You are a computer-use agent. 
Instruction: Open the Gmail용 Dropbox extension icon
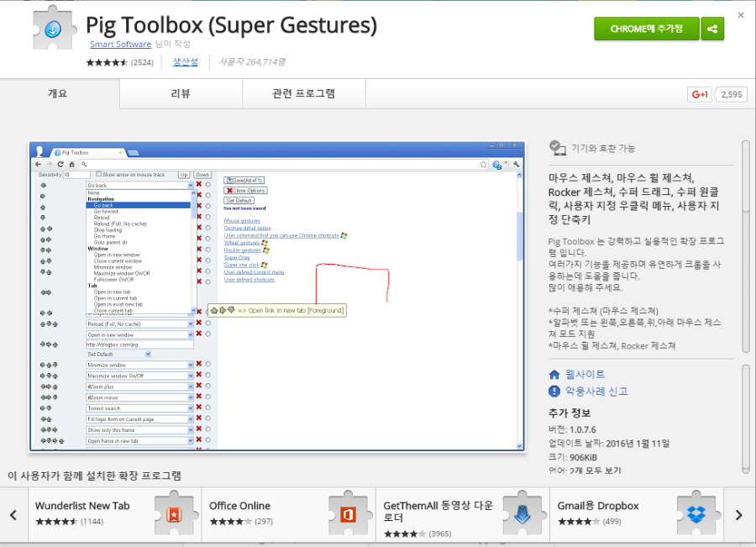pos(698,513)
